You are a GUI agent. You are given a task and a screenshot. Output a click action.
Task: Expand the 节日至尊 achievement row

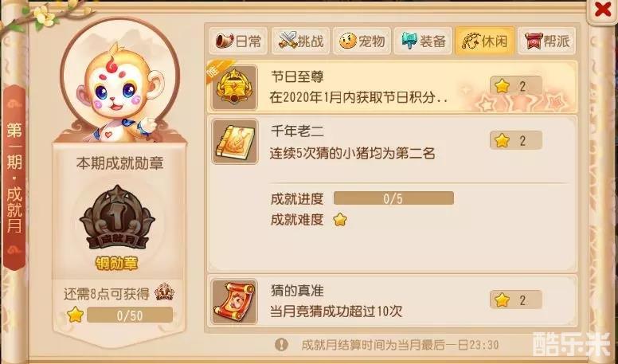coord(392,88)
